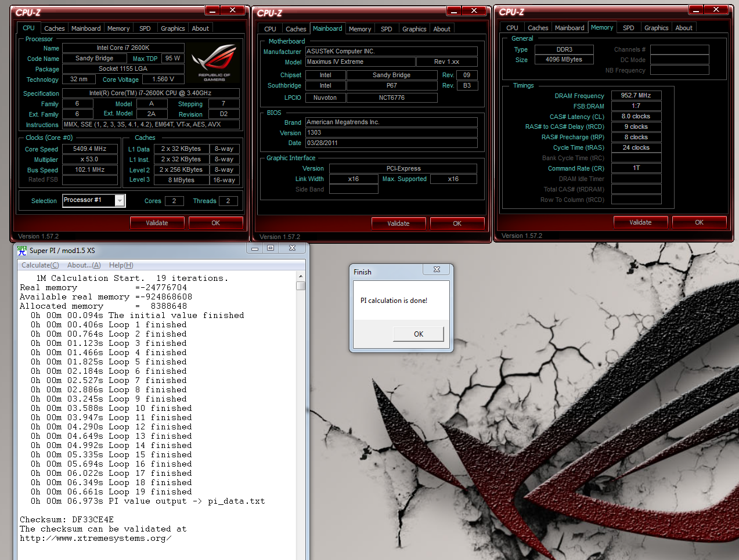The width and height of the screenshot is (739, 560).
Task: Open Graphics tab in first CPU-Z window
Action: pos(173,28)
